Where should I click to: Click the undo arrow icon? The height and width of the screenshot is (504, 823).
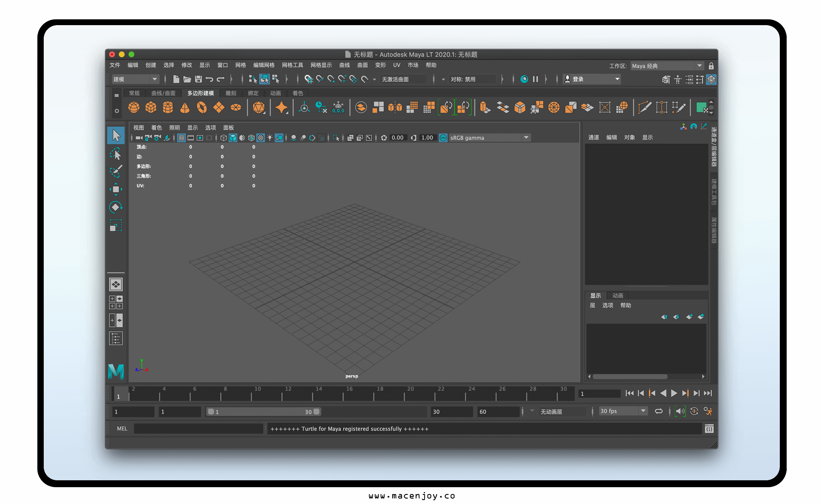pyautogui.click(x=210, y=79)
